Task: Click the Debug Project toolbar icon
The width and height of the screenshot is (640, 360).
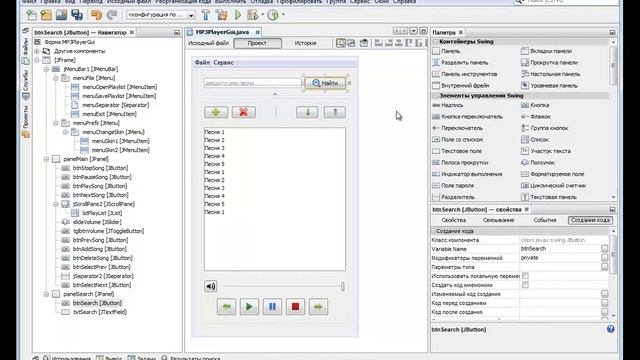Action: pos(253,15)
